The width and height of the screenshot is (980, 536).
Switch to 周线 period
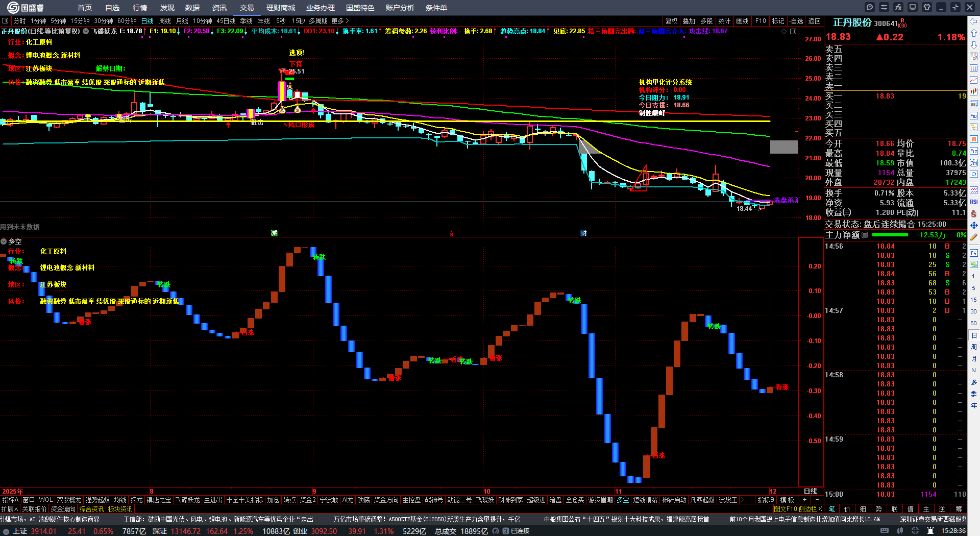[x=165, y=21]
